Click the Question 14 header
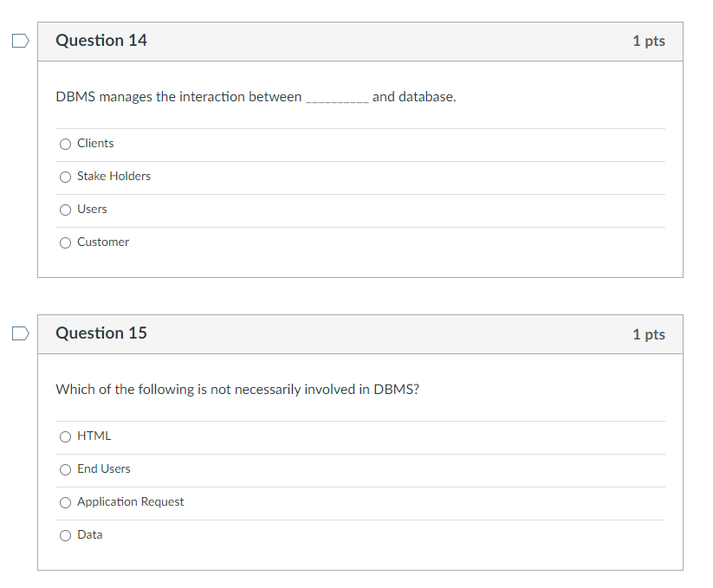 (100, 40)
